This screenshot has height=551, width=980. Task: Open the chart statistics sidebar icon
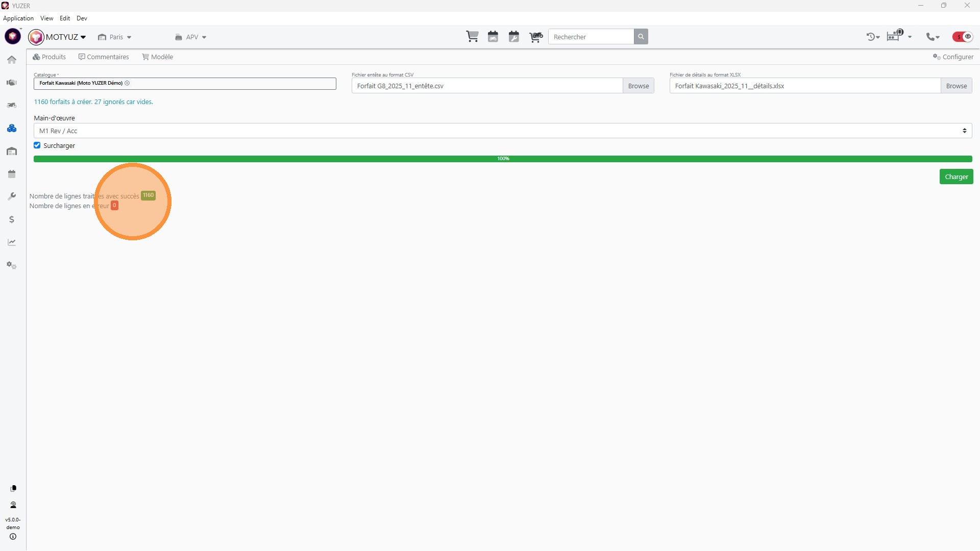pyautogui.click(x=12, y=242)
